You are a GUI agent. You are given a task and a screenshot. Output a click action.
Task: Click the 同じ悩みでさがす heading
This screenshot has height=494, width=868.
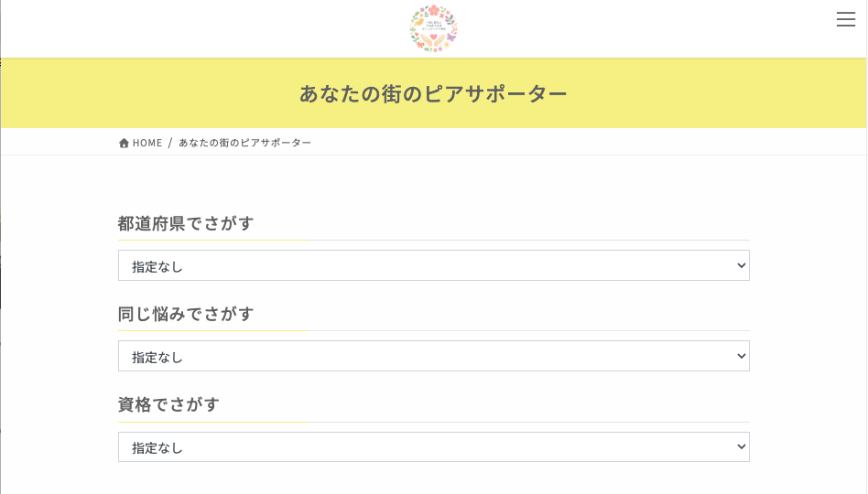click(x=186, y=314)
